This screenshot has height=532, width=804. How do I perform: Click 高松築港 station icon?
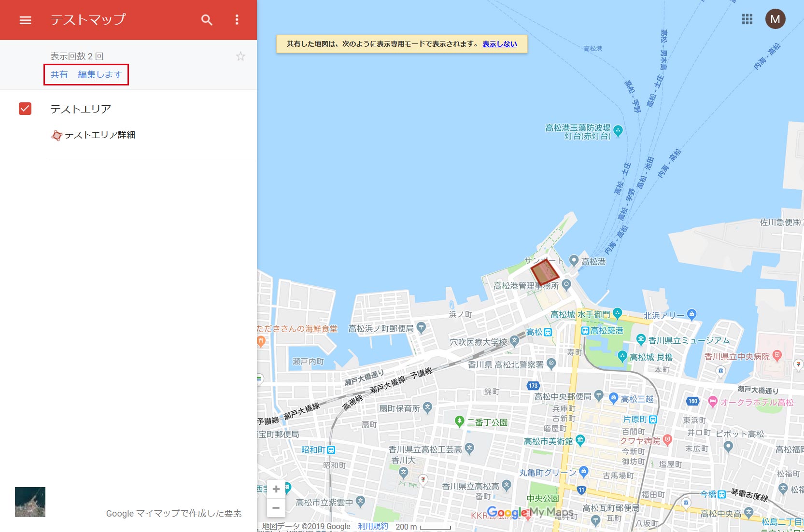[x=585, y=331]
